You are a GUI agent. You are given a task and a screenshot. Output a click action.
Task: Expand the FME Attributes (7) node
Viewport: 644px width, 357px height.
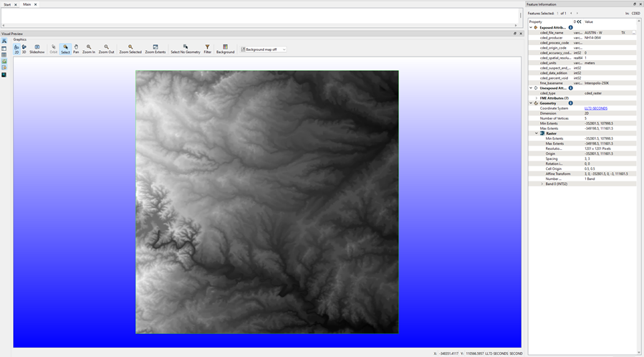(x=537, y=98)
